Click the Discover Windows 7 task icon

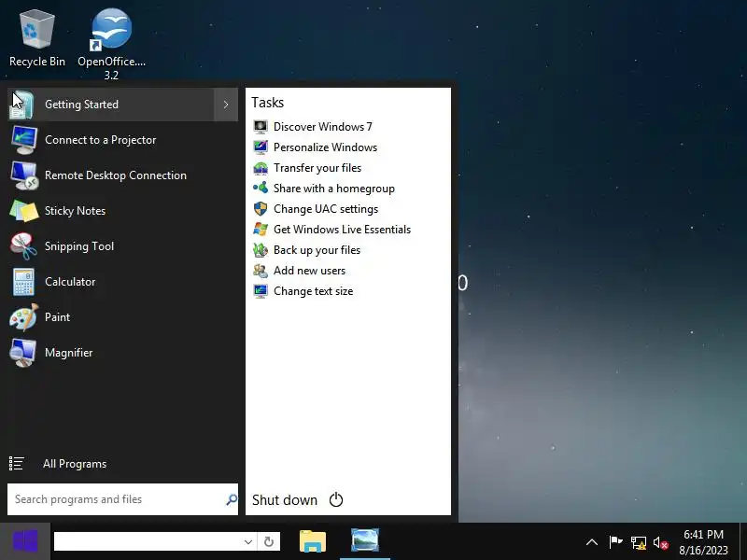261,127
